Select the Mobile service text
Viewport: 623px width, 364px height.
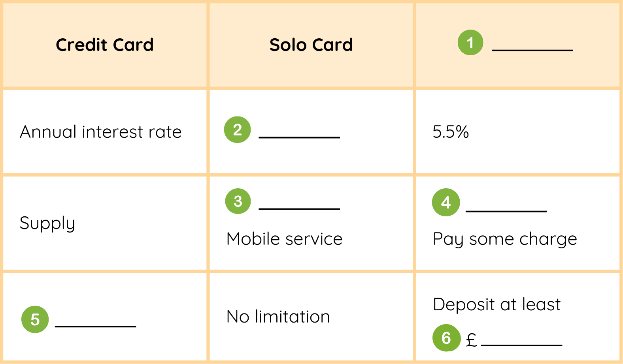pyautogui.click(x=284, y=239)
